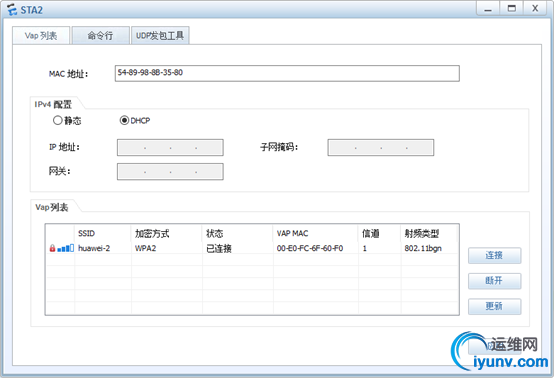Click the signal strength bars icon
Image resolution: width=554 pixels, height=378 pixels.
point(65,248)
